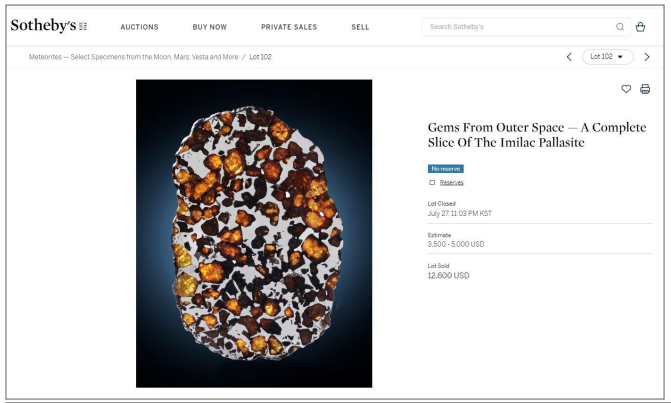Click the Meteorites sale breadcrumb link

point(134,57)
